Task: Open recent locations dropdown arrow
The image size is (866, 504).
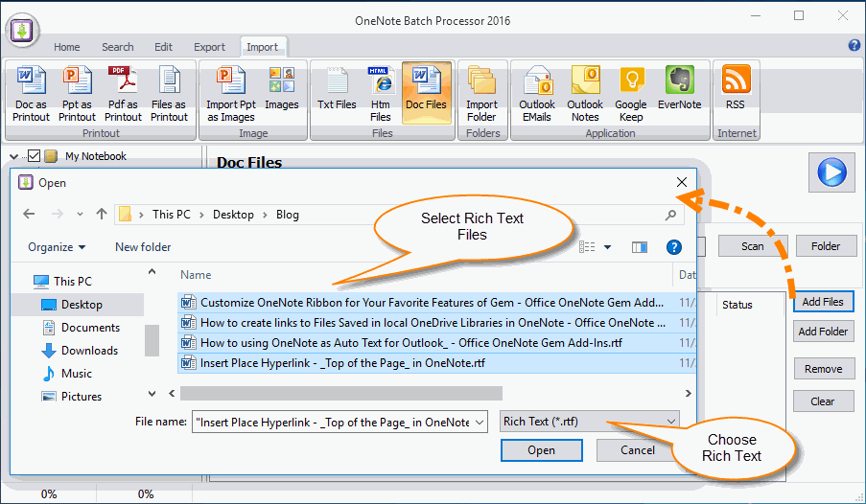Action: pos(81,215)
